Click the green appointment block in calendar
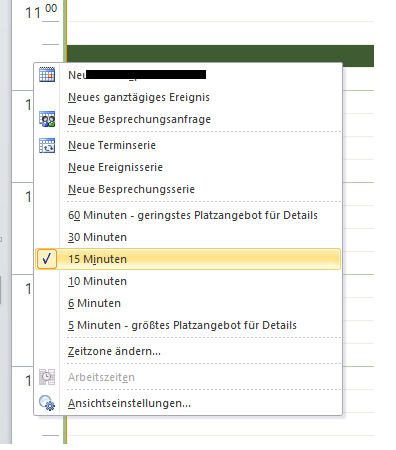The image size is (396, 450). (x=220, y=53)
